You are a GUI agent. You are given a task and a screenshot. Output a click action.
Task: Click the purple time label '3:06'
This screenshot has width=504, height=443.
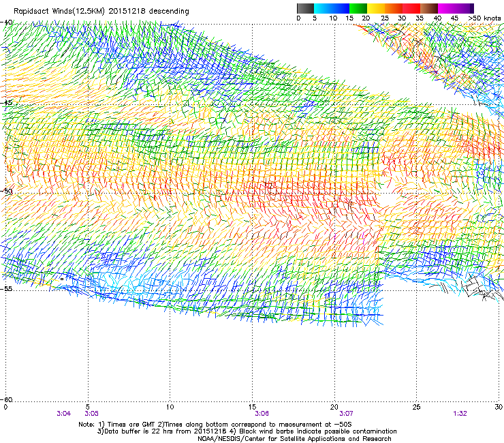point(262,414)
